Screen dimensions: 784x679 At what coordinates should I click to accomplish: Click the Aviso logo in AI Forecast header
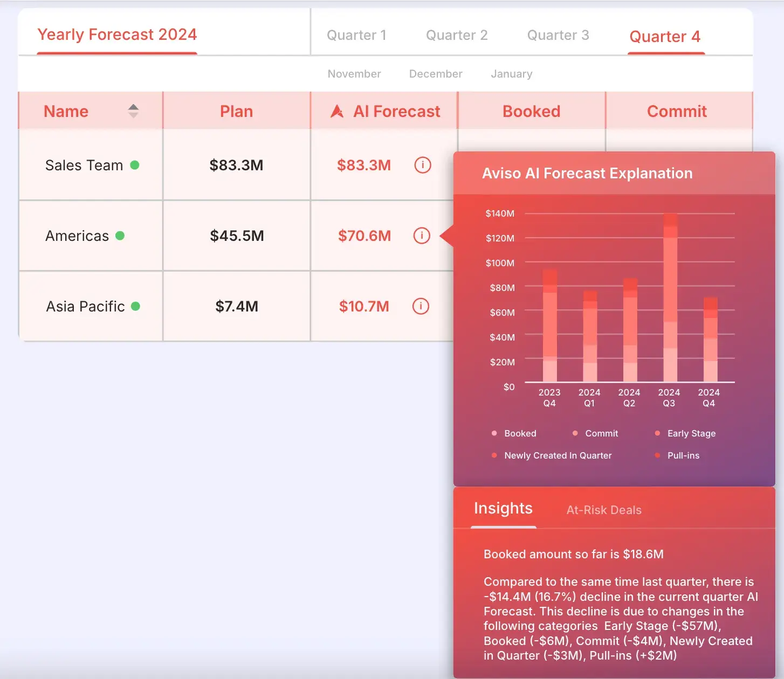[337, 112]
